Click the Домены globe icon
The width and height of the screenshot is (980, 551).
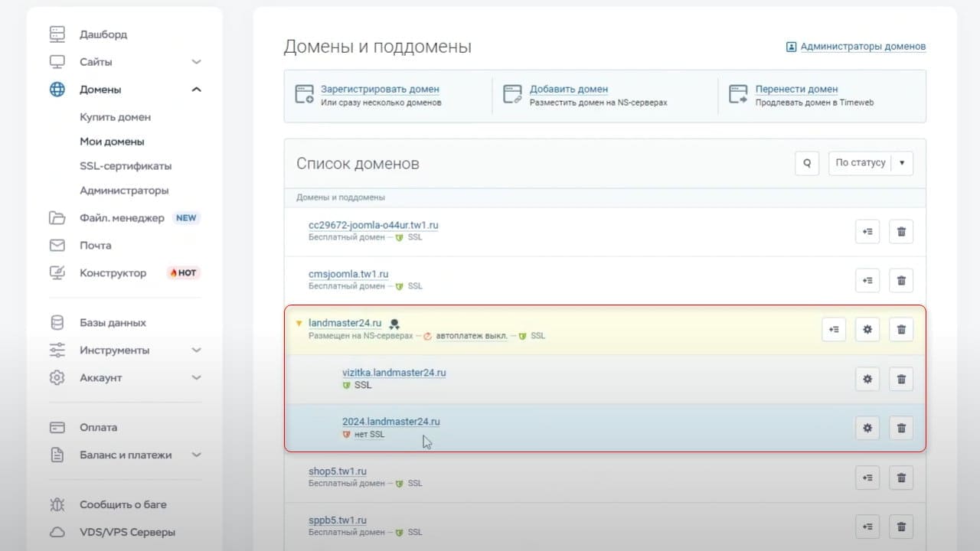pos(57,90)
